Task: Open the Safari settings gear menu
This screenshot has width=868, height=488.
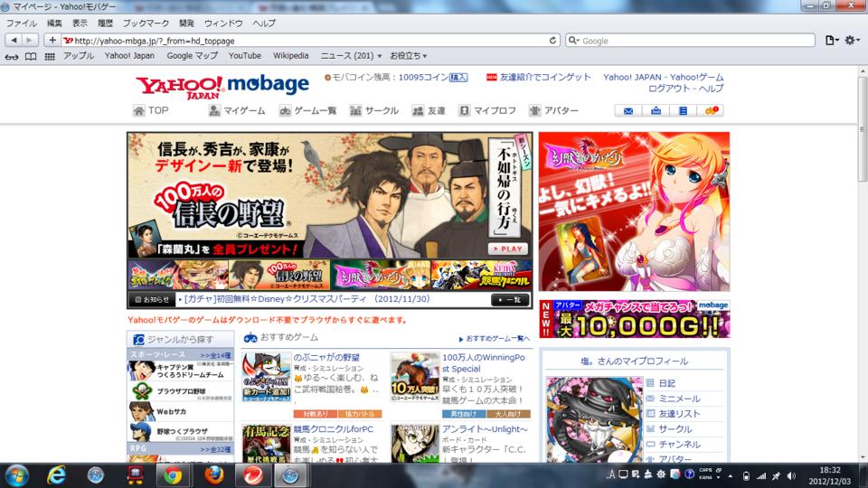Action: [852, 40]
